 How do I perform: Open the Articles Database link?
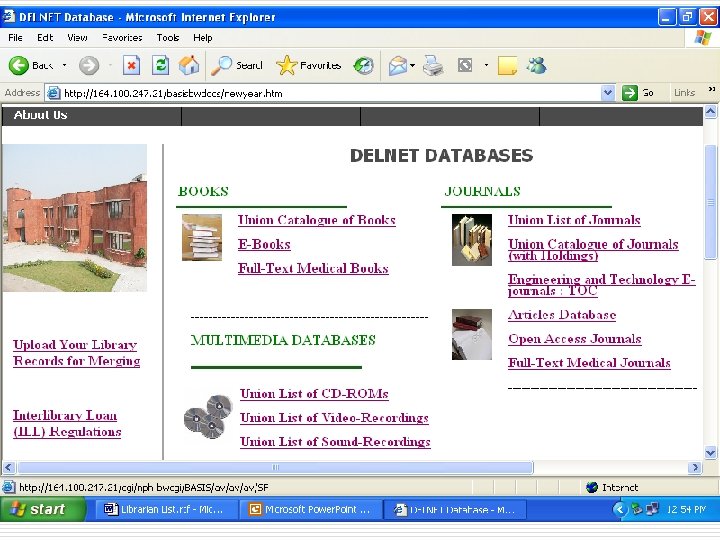point(562,315)
